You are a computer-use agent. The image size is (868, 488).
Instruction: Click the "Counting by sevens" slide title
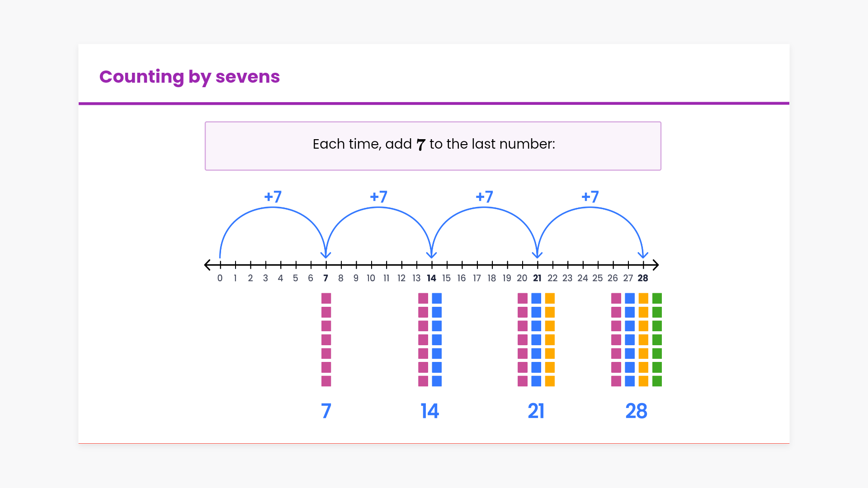(189, 77)
